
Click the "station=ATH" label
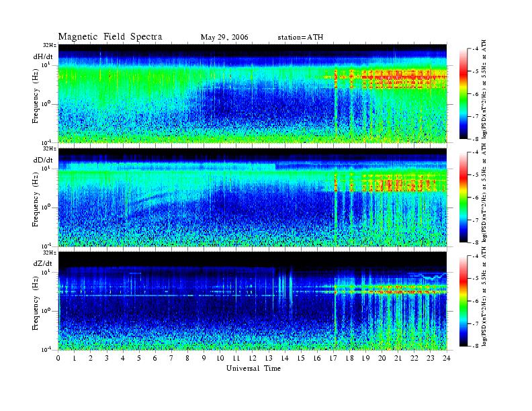point(300,38)
